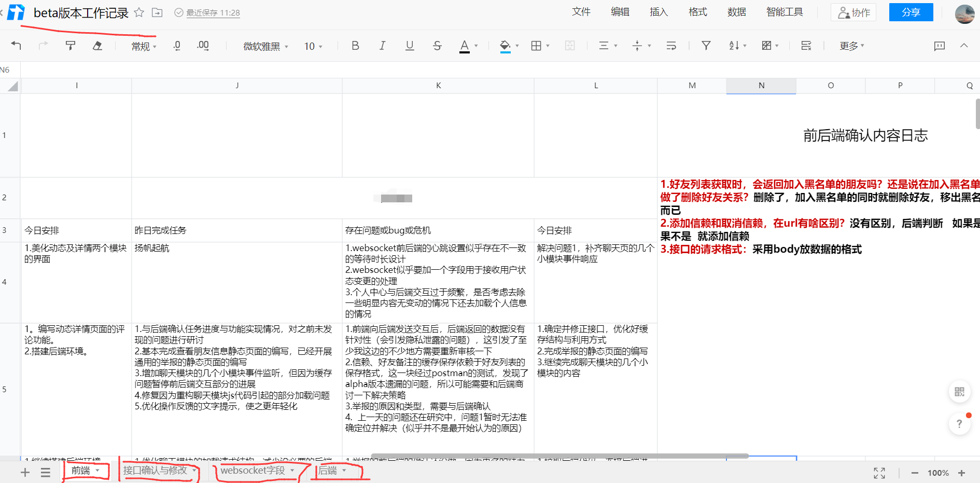This screenshot has width=980, height=483.
Task: Click the blue 分享 button
Action: [x=911, y=12]
